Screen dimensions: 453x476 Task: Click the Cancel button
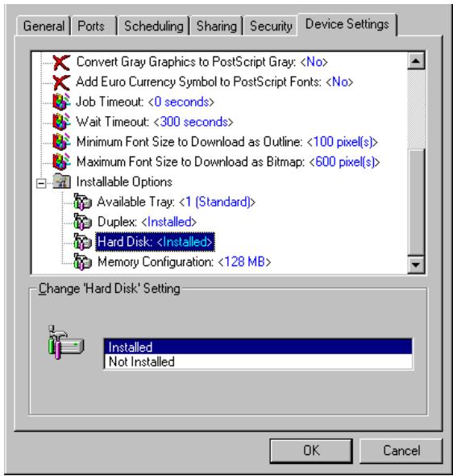(x=401, y=450)
